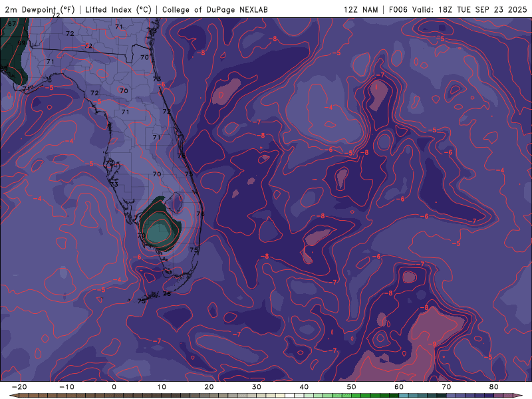
Task: Click the 10 tick label on the colorbar
Action: pos(162,387)
